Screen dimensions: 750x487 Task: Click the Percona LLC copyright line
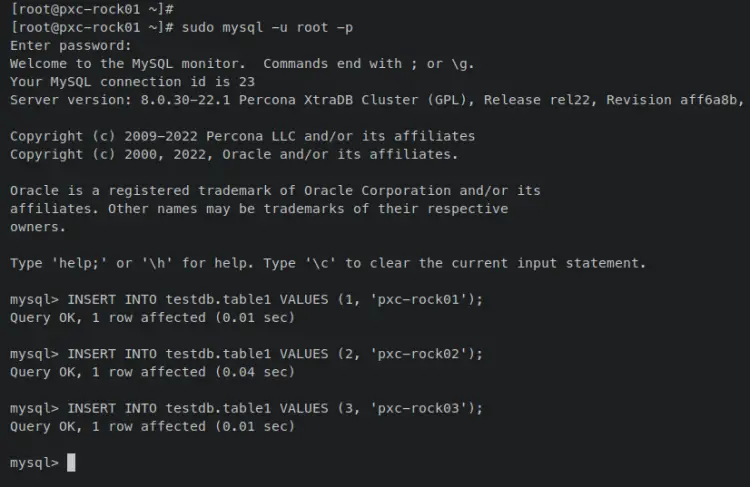point(242,136)
